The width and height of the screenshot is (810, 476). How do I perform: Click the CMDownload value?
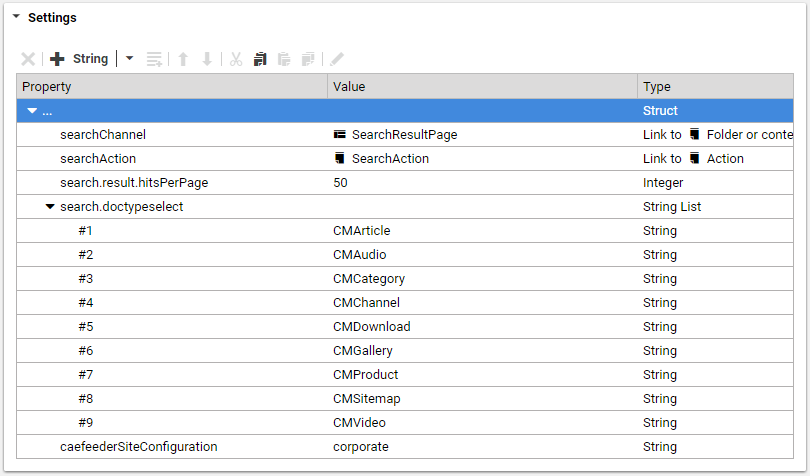(371, 327)
